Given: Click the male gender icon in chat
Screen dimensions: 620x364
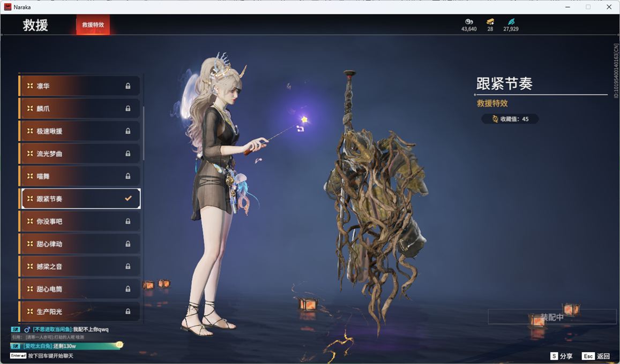Looking at the screenshot, I should (x=27, y=329).
